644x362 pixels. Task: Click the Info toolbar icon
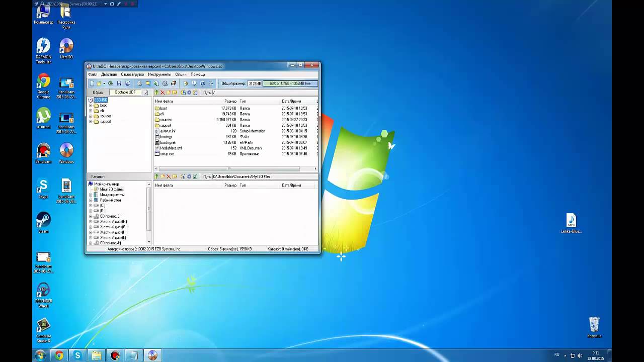(x=194, y=83)
